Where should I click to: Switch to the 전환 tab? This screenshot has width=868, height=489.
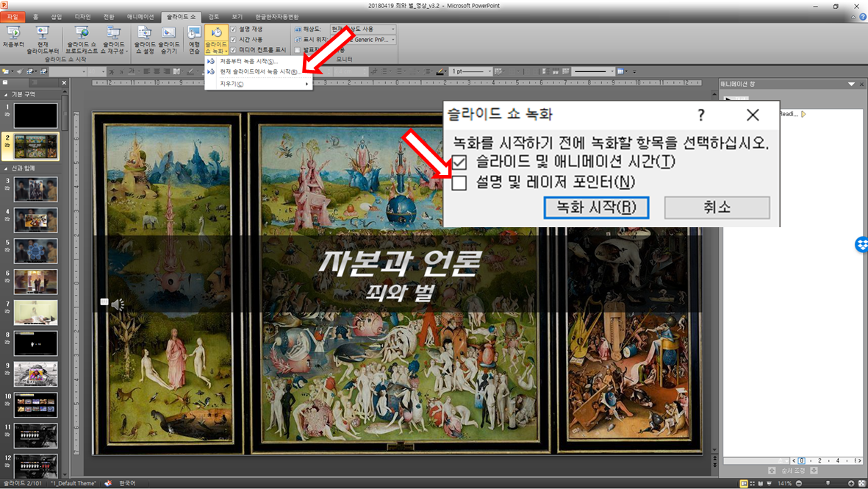click(x=109, y=17)
